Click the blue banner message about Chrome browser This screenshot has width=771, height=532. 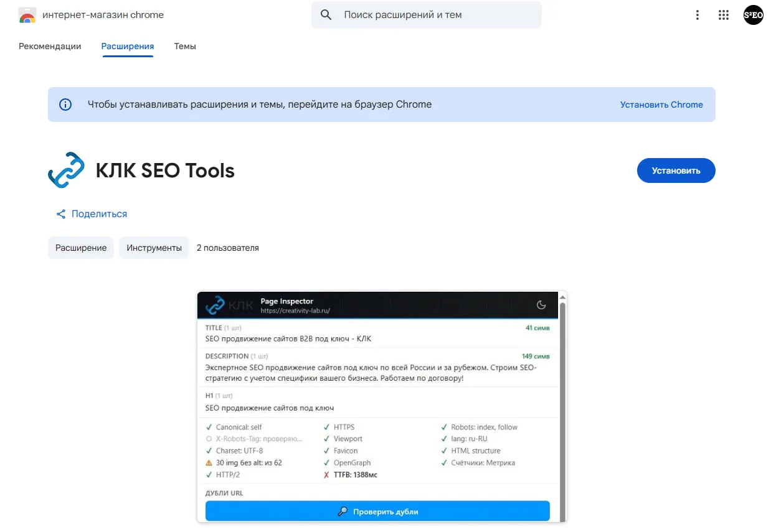[x=260, y=105]
